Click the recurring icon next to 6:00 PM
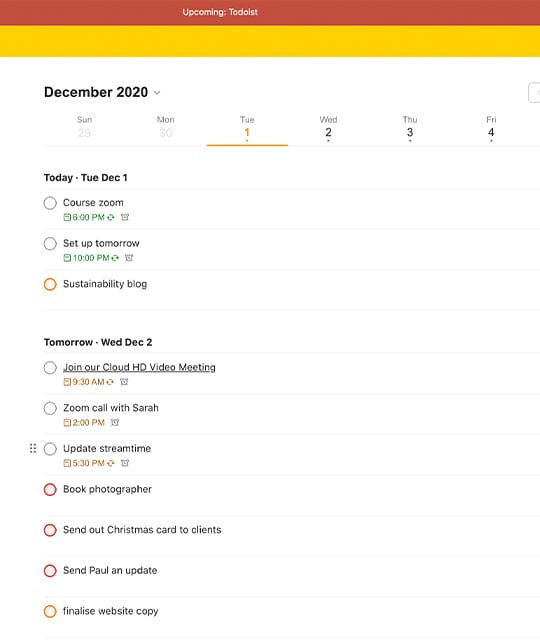 tap(111, 217)
